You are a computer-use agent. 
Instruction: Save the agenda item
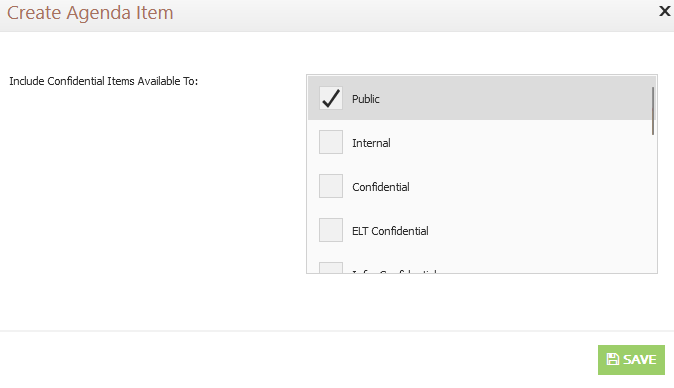[631, 360]
